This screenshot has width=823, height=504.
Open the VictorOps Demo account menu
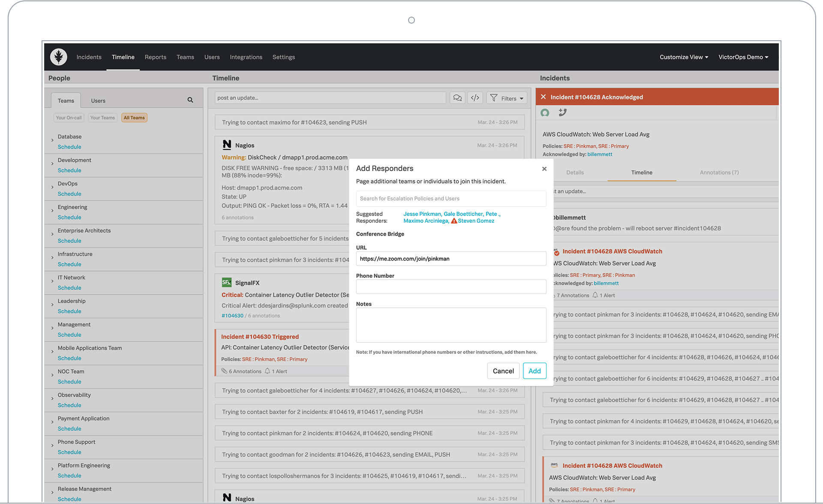coord(743,57)
